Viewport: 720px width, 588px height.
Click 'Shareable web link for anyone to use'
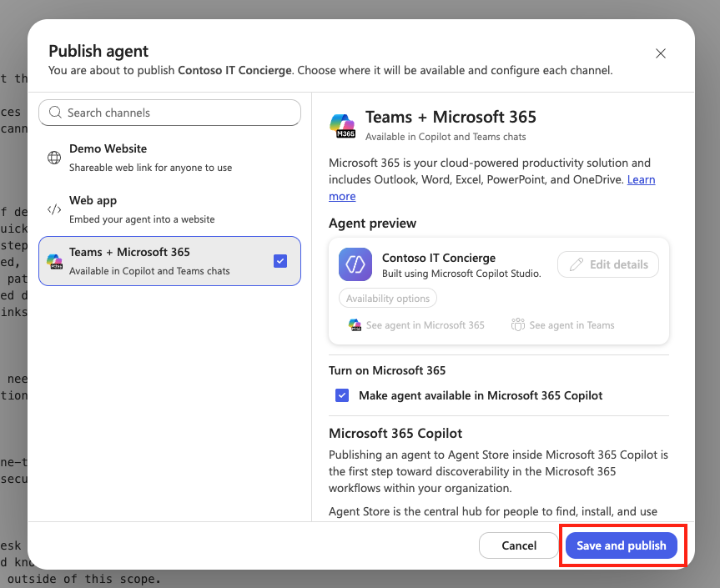click(x=151, y=168)
